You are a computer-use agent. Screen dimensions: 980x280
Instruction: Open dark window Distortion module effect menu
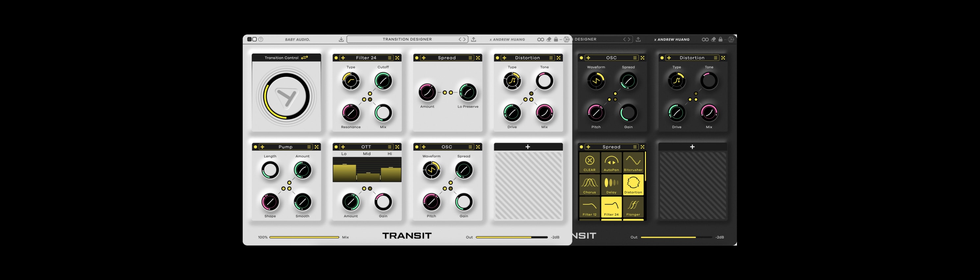coord(716,58)
